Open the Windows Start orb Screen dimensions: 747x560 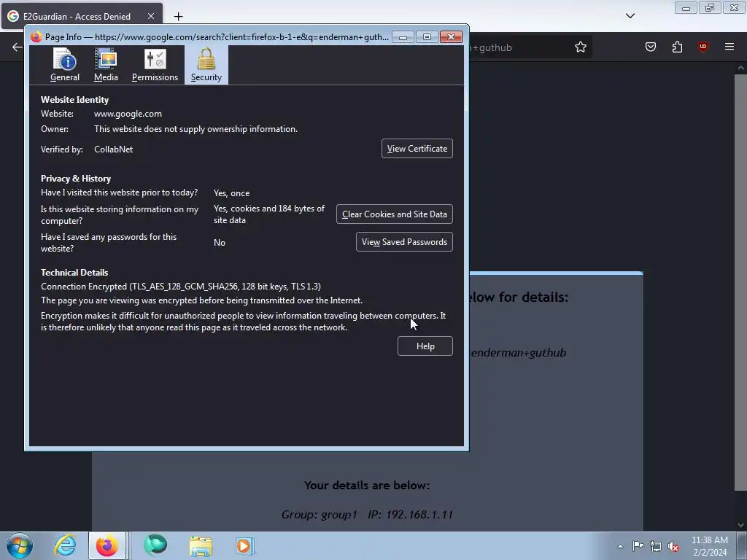20,545
